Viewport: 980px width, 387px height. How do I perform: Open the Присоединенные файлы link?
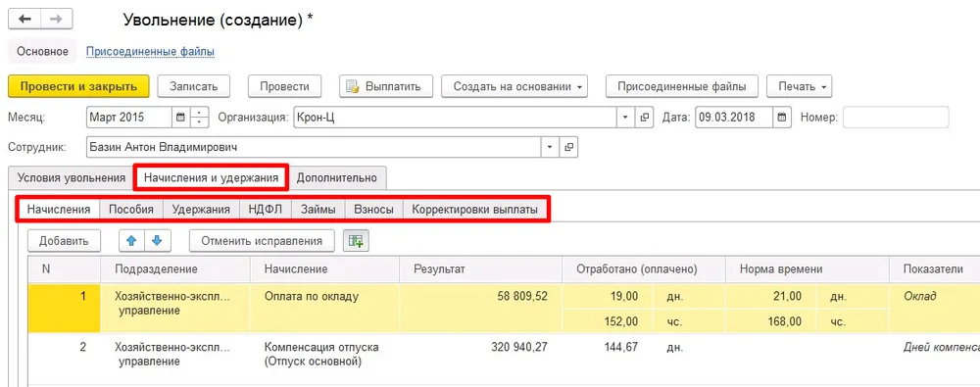tap(150, 51)
